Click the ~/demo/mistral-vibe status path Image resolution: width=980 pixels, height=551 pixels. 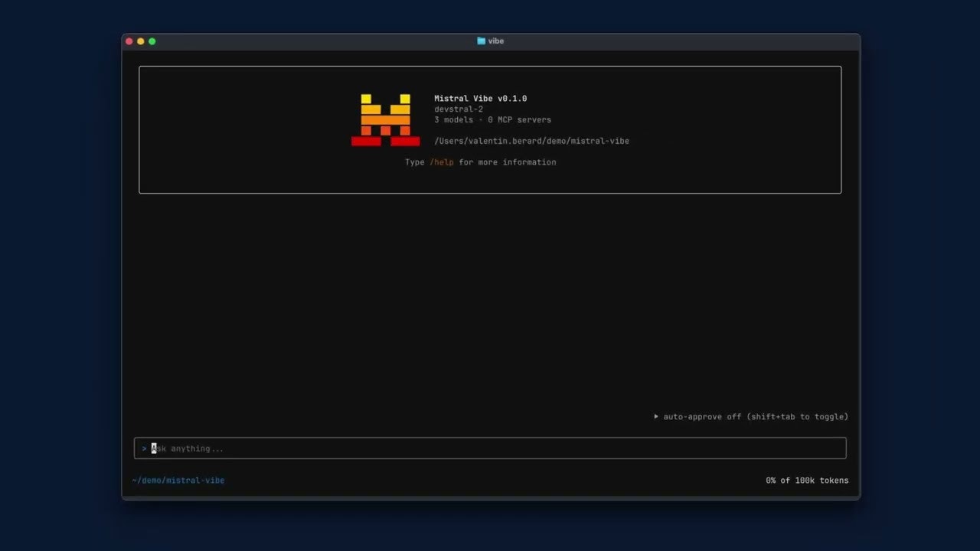[x=178, y=481]
